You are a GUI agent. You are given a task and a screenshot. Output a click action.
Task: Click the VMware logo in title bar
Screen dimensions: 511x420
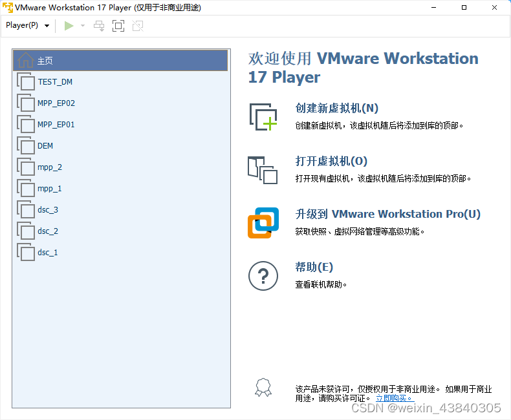pyautogui.click(x=8, y=8)
